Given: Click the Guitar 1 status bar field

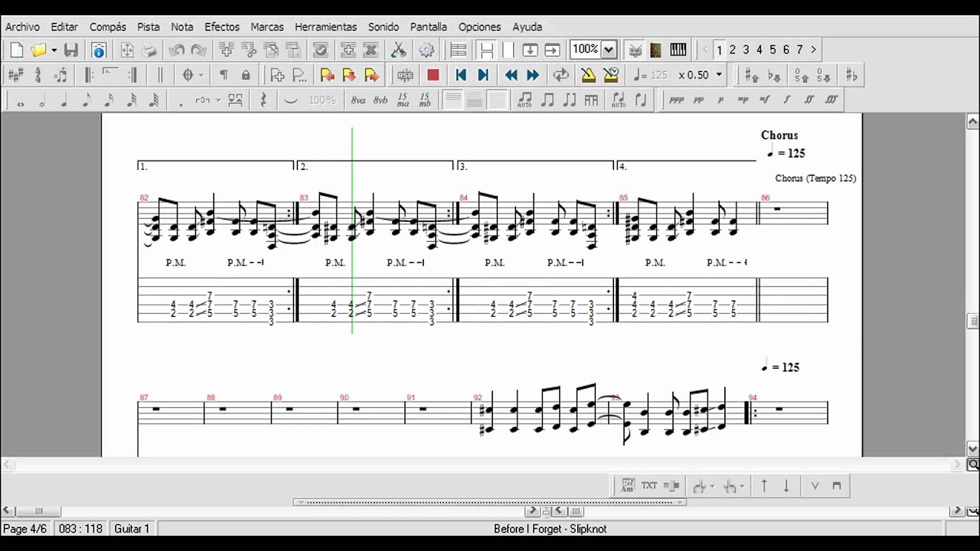Looking at the screenshot, I should tap(132, 529).
